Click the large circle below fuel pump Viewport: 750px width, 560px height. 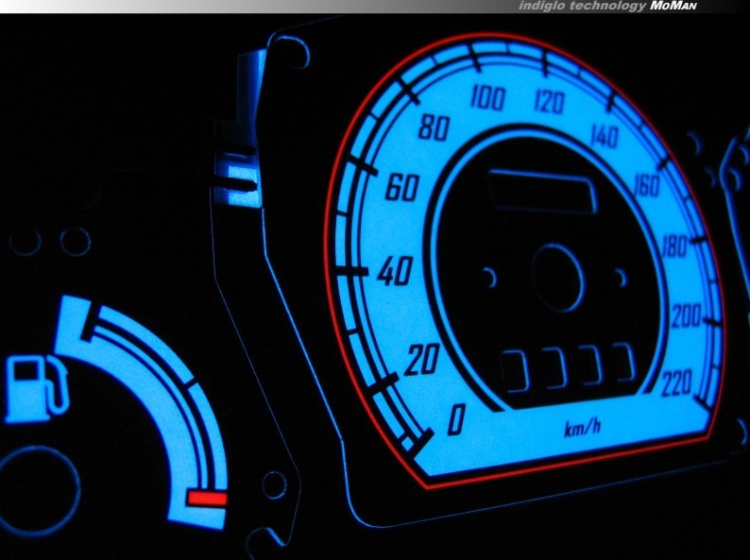pyautogui.click(x=40, y=482)
